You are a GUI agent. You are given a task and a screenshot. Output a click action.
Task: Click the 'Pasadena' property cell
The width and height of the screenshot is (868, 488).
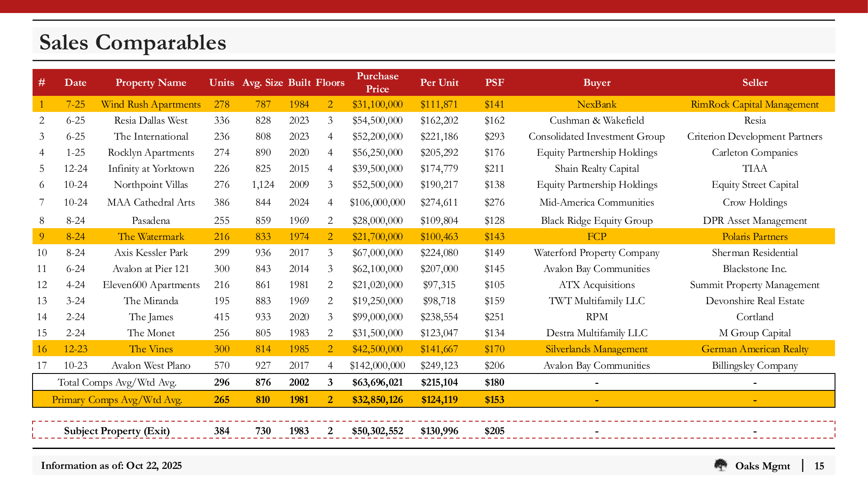coord(151,220)
